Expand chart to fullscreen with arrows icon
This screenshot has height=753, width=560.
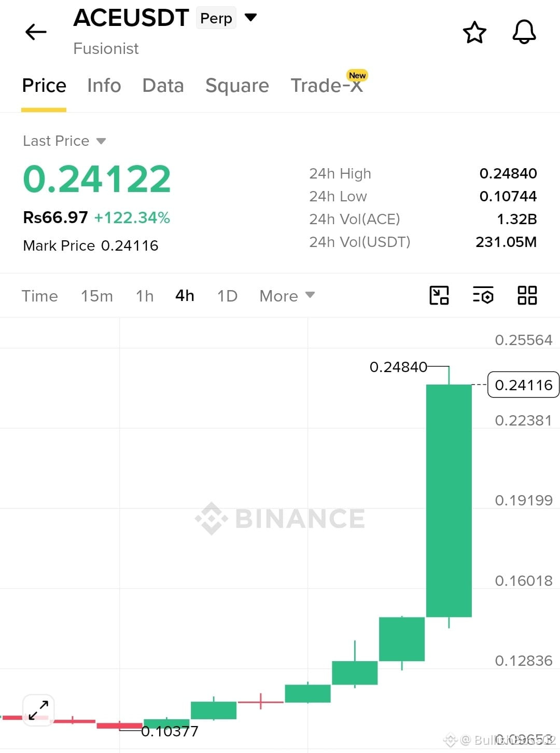point(38,710)
